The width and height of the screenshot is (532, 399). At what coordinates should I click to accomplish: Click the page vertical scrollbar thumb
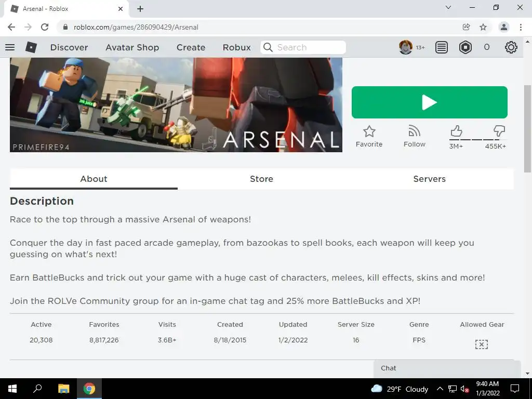(x=527, y=128)
